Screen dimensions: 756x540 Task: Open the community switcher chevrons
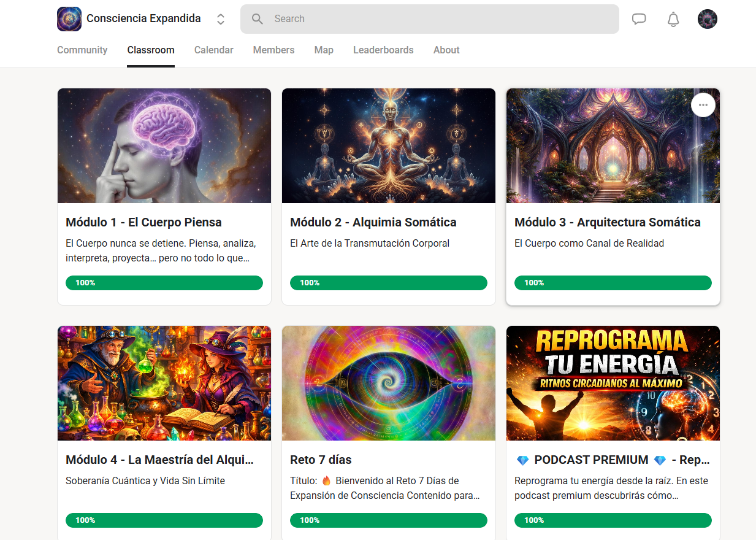(x=221, y=19)
